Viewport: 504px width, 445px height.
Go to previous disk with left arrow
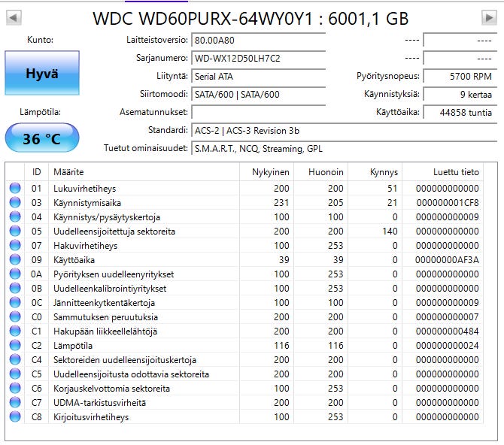(14, 18)
